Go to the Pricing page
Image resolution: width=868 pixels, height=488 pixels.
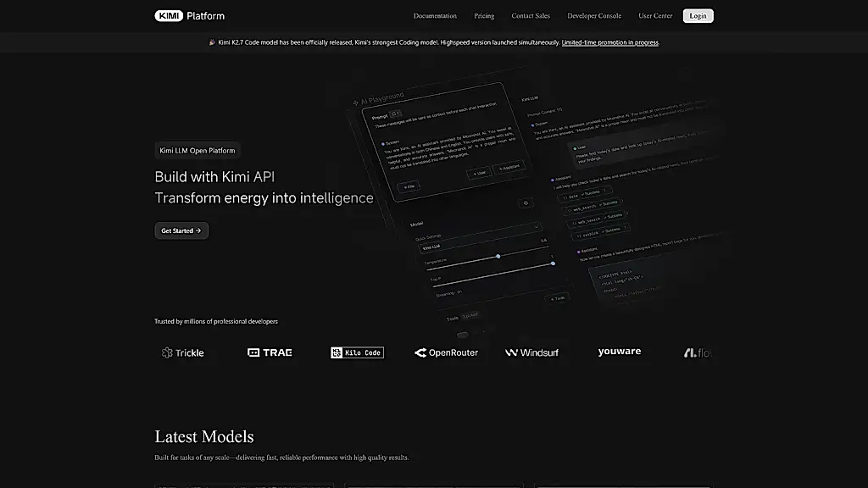point(484,16)
